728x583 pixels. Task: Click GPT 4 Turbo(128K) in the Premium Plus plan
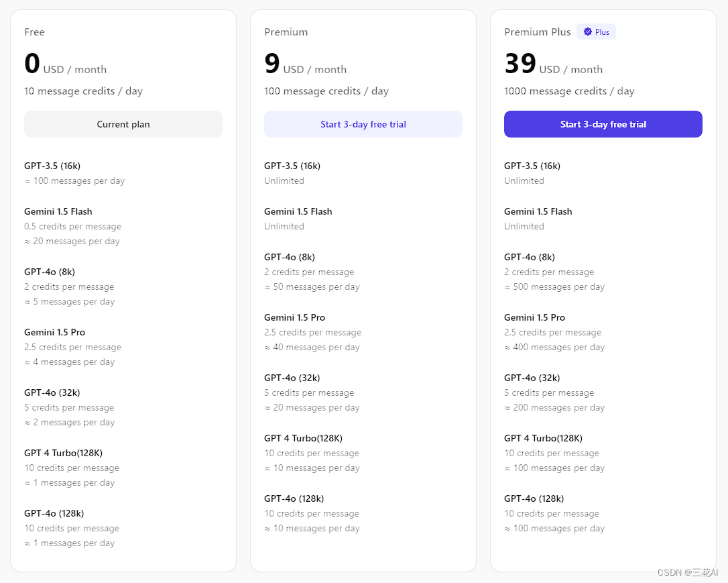(544, 438)
